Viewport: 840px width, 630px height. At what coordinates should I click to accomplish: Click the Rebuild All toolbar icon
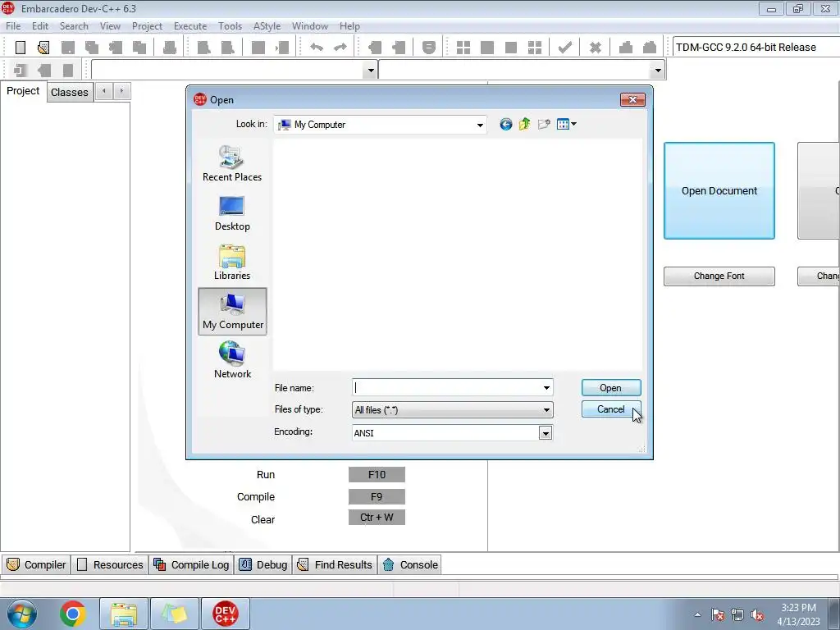(x=535, y=47)
